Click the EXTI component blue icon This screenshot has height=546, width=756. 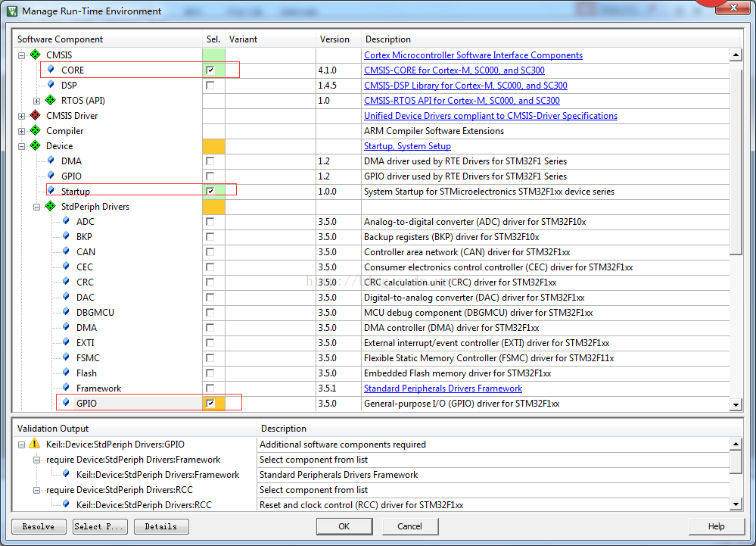coord(66,342)
